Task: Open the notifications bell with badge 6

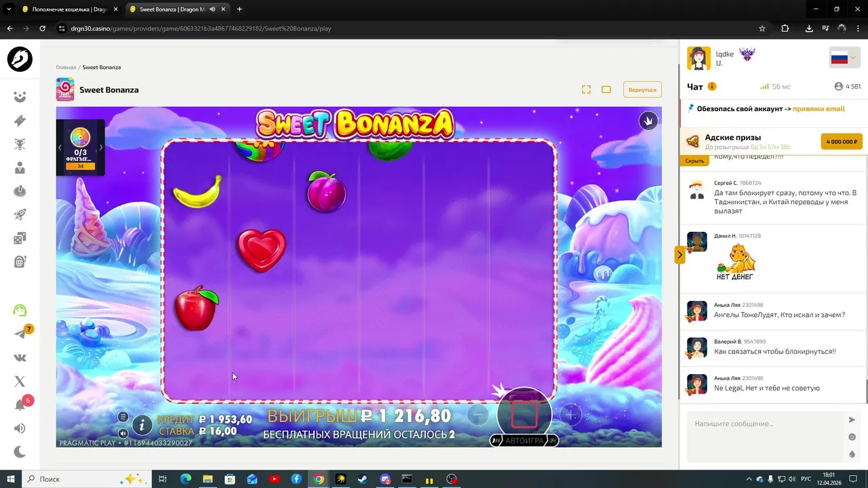Action: tap(20, 405)
